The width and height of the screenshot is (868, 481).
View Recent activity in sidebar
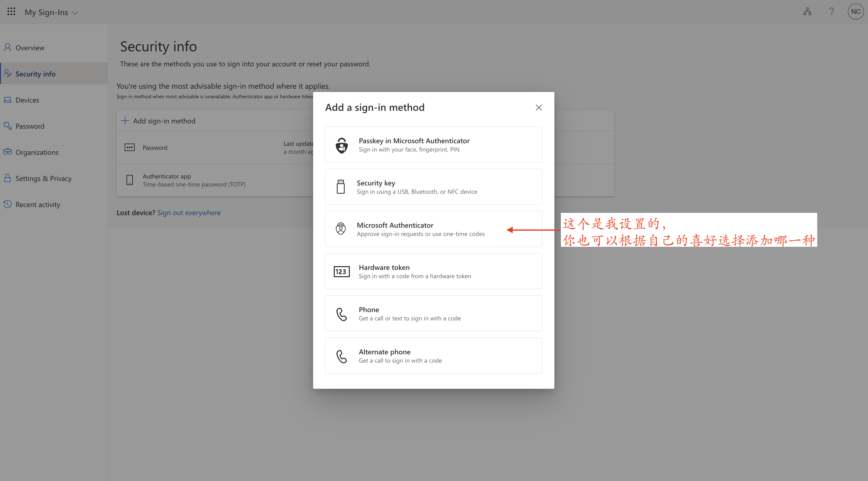coord(38,205)
